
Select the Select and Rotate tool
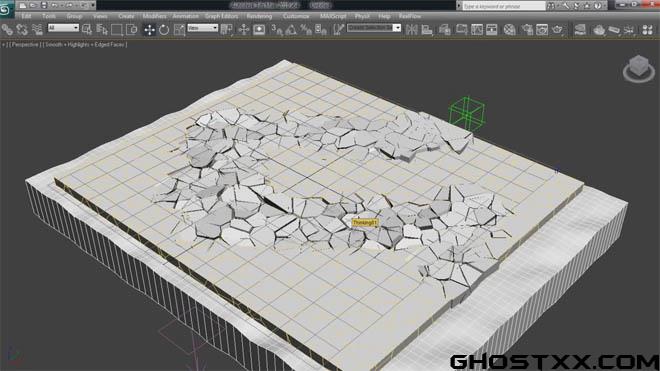pyautogui.click(x=164, y=29)
